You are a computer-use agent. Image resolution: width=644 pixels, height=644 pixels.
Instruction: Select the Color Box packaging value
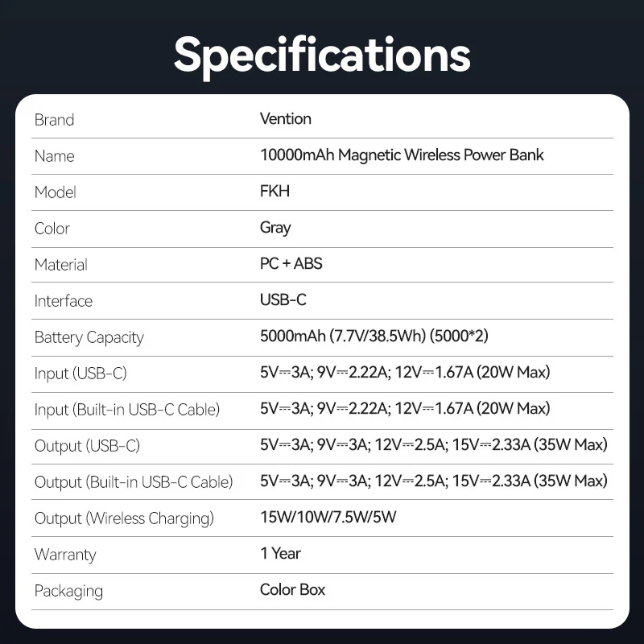(292, 590)
